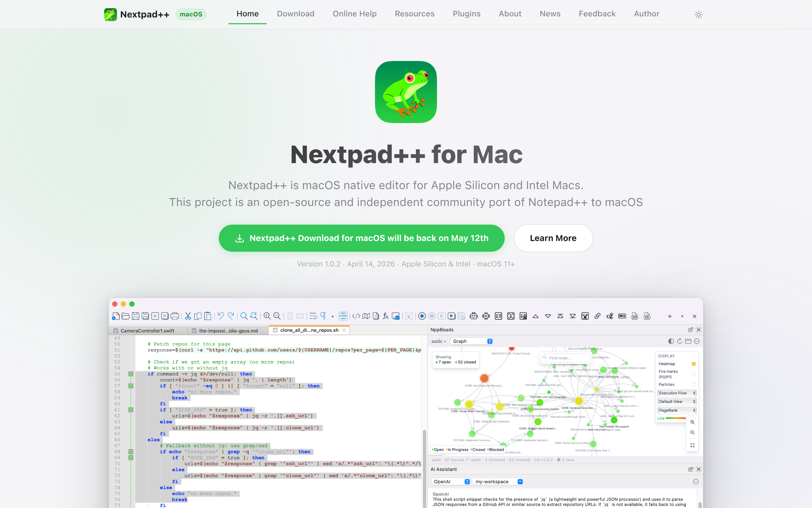
Task: Open the Author nav link
Action: pyautogui.click(x=646, y=14)
